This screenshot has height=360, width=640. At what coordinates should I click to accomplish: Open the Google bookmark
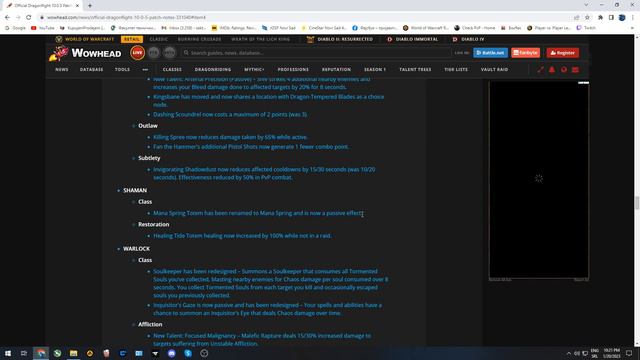point(16,28)
